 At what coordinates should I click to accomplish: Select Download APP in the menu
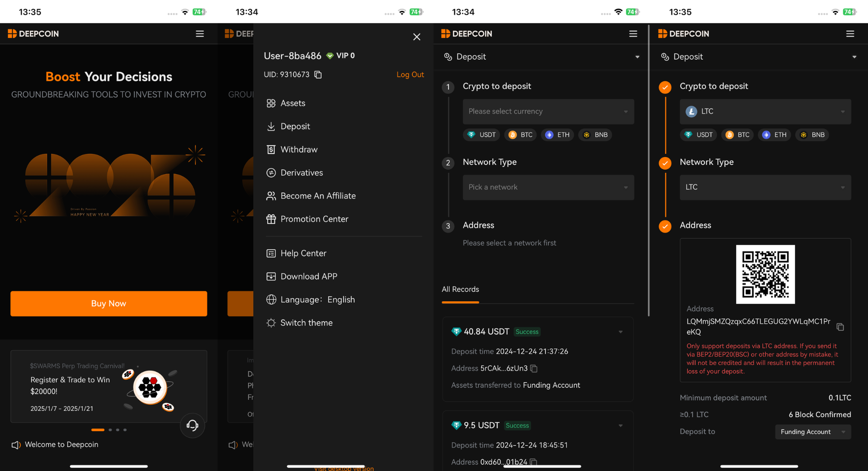302,276
